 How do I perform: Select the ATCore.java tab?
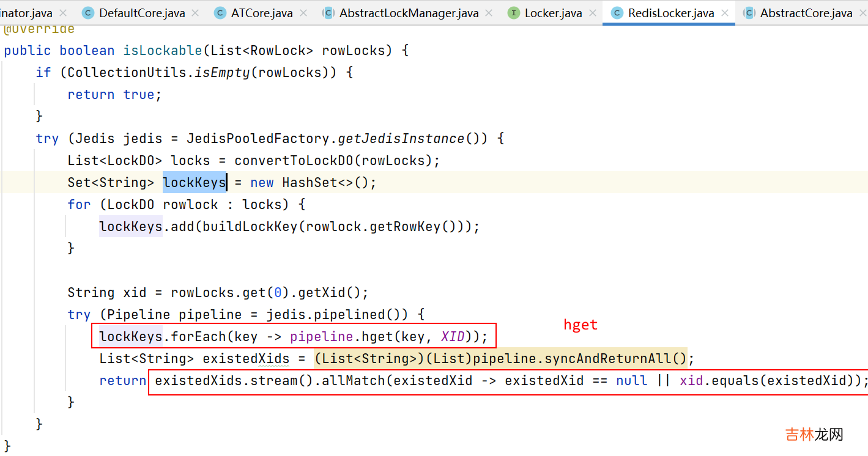[x=262, y=13]
